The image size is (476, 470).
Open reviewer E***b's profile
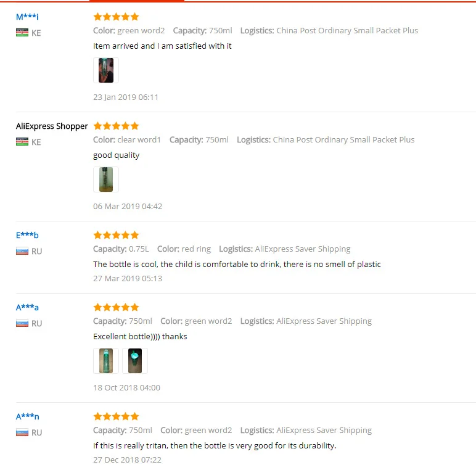click(x=27, y=235)
